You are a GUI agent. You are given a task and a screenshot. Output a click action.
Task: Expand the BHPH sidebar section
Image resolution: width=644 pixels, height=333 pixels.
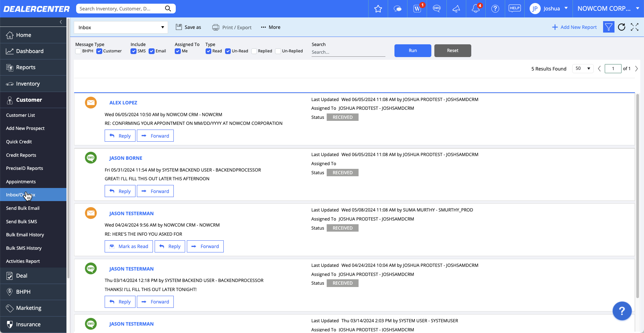[33, 292]
